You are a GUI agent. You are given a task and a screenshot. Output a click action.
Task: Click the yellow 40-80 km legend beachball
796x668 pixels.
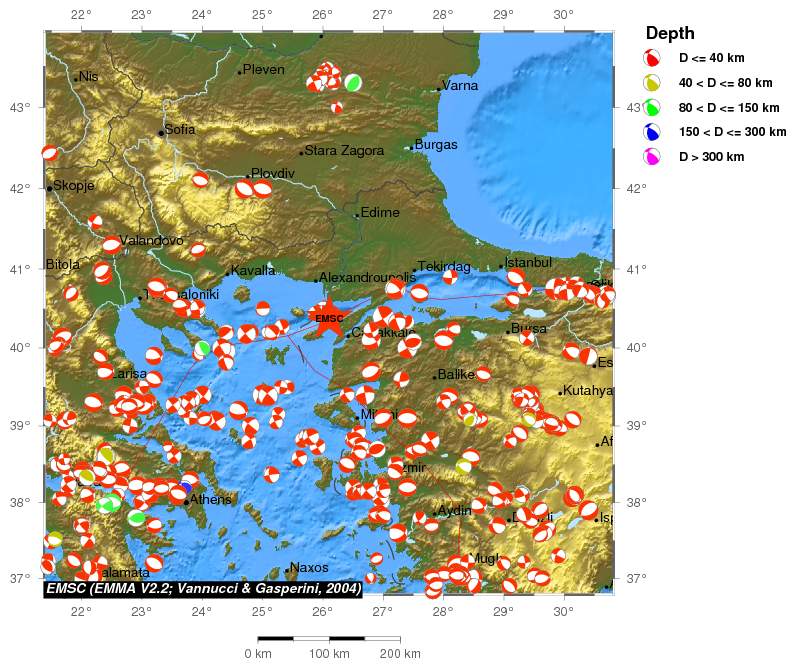pos(652,83)
